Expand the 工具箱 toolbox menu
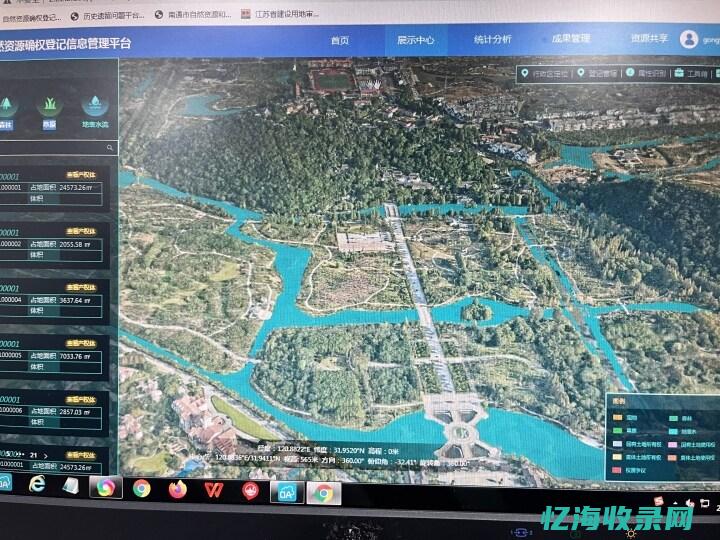 (692, 73)
